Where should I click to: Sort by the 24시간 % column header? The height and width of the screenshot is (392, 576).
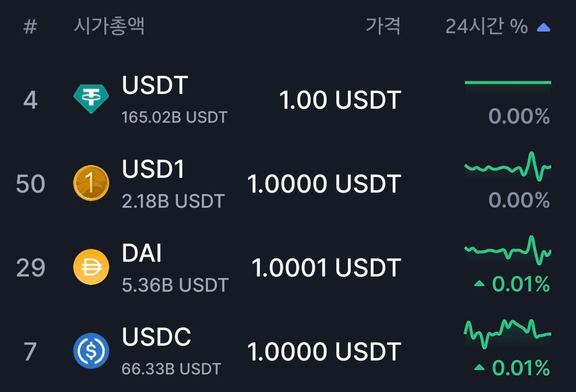(486, 27)
